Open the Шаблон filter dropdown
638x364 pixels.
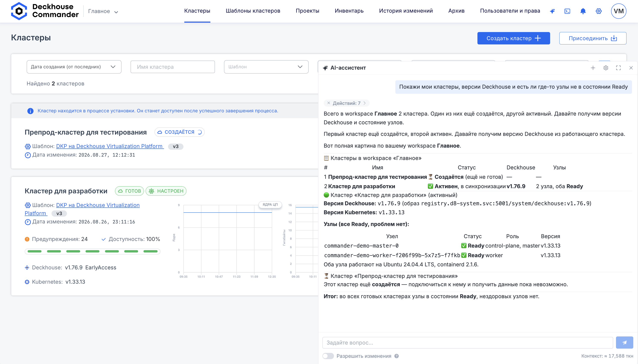(x=266, y=67)
